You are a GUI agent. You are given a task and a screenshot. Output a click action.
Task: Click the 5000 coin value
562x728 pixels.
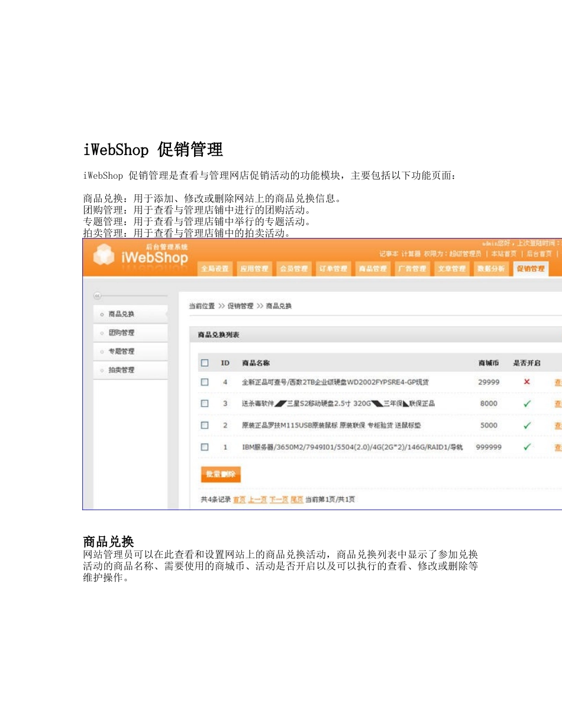click(x=489, y=426)
